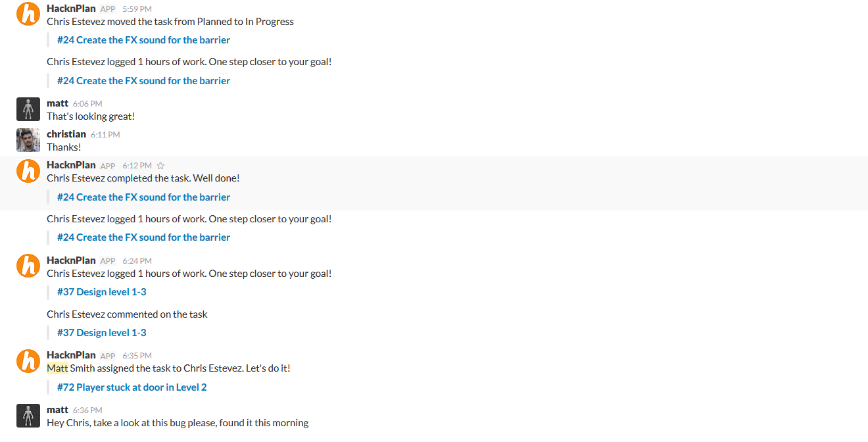Viewport: 868px width, 442px height.
Task: Click the 5:59 PM timestamp
Action: 137,9
